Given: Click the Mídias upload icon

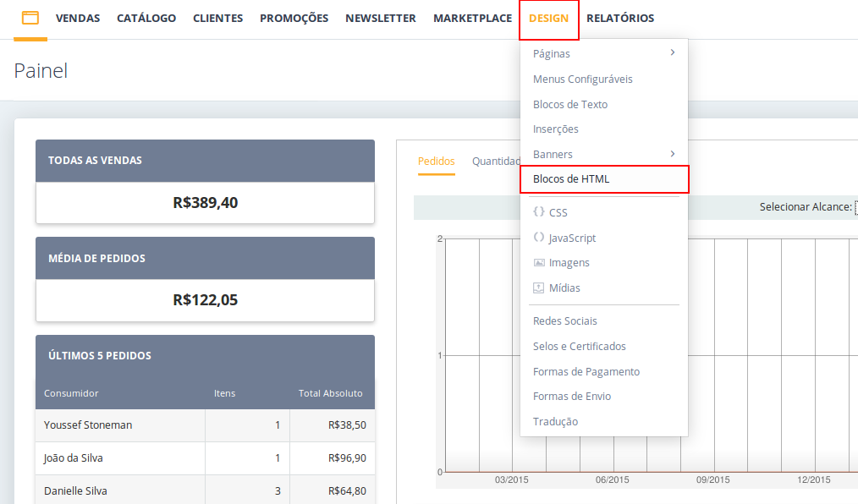Looking at the screenshot, I should point(538,288).
